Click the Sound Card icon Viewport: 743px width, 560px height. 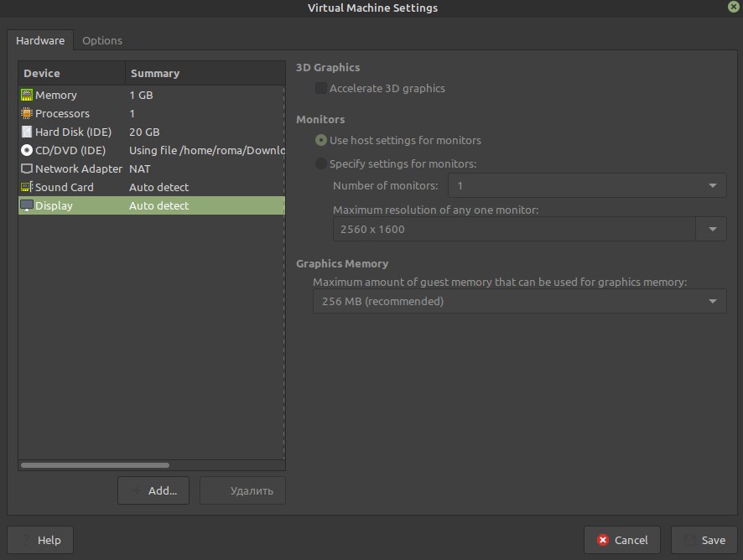point(27,187)
